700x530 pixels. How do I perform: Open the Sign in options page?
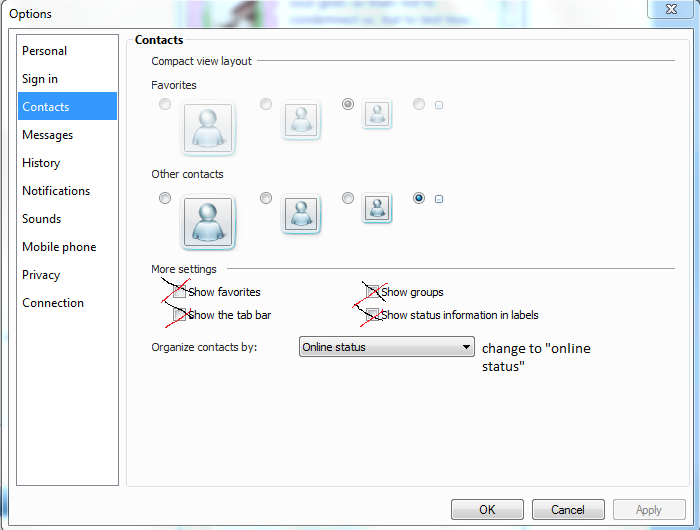[67, 79]
